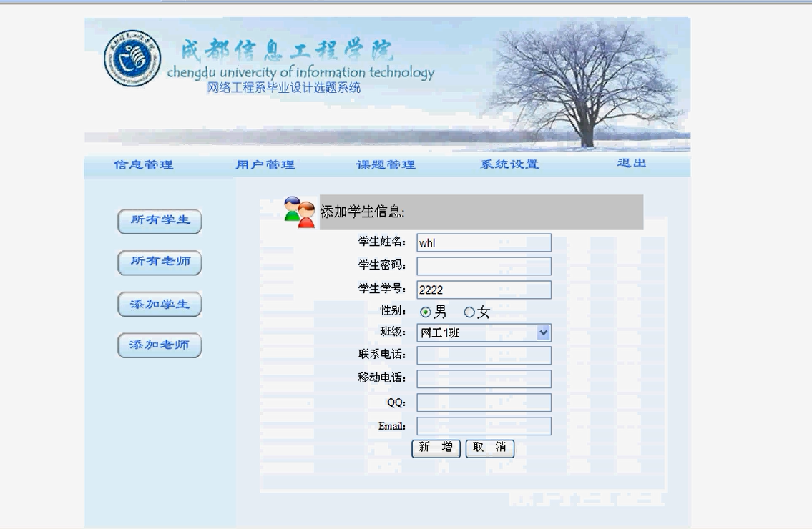Image resolution: width=812 pixels, height=529 pixels.
Task: Open the 班级 dropdown showing 网工1班
Action: (484, 332)
